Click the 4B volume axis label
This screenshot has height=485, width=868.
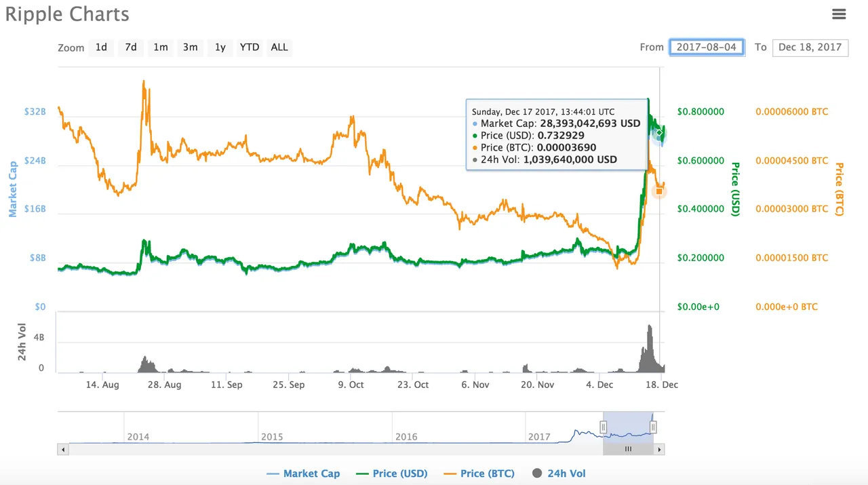39,336
